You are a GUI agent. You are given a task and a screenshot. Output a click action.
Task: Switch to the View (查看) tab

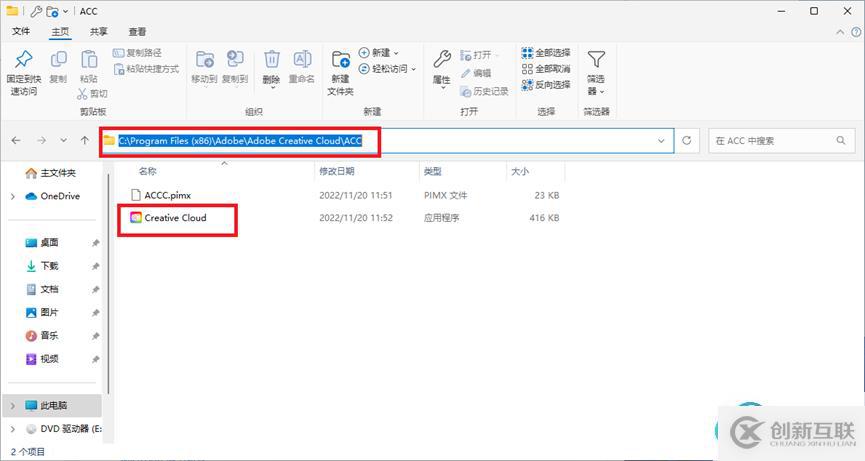(x=137, y=31)
